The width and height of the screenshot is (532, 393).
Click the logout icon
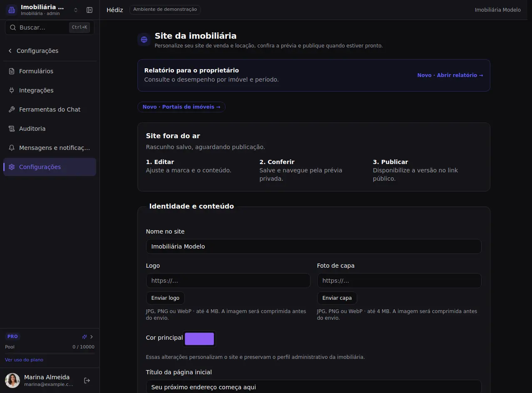pos(87,381)
